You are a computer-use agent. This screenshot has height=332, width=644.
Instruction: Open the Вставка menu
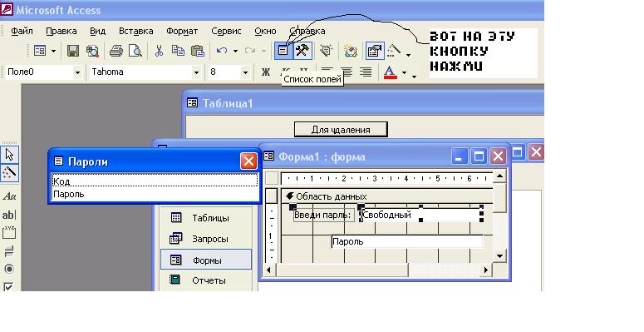tap(136, 32)
